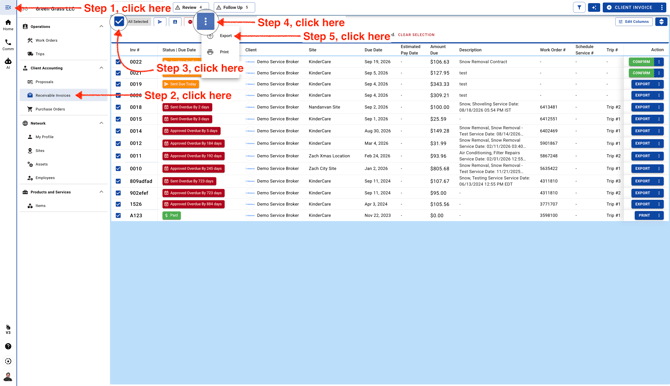
Task: Open the three-dot bulk actions menu
Action: 206,21
